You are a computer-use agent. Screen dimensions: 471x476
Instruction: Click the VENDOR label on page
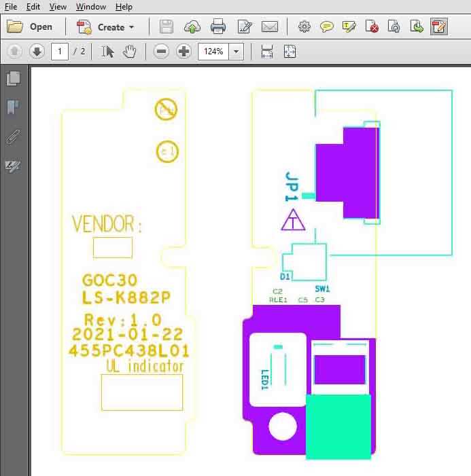(x=107, y=224)
